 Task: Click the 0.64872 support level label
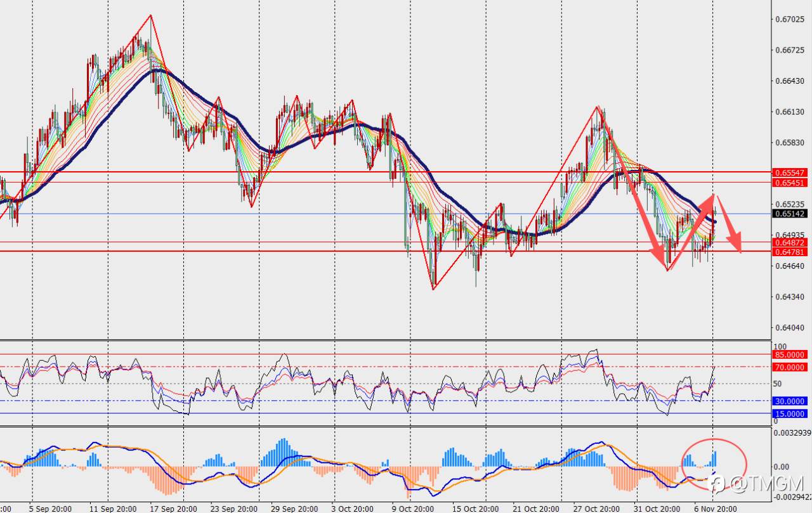[790, 242]
